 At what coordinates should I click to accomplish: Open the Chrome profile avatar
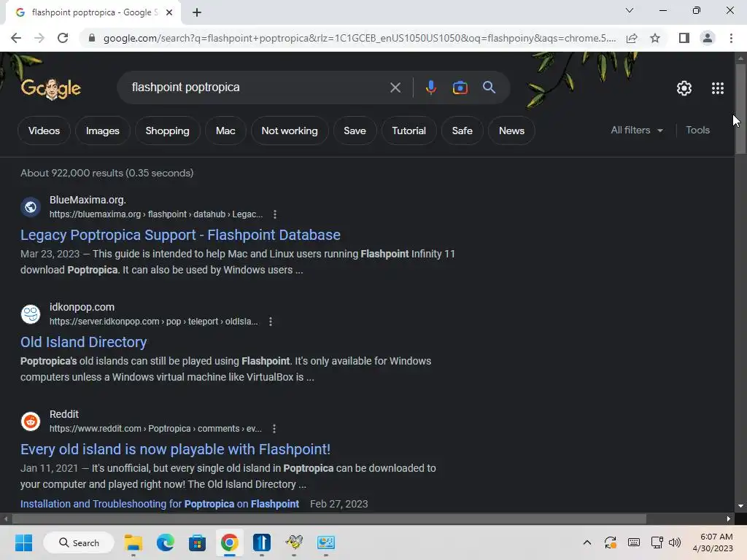(x=708, y=38)
